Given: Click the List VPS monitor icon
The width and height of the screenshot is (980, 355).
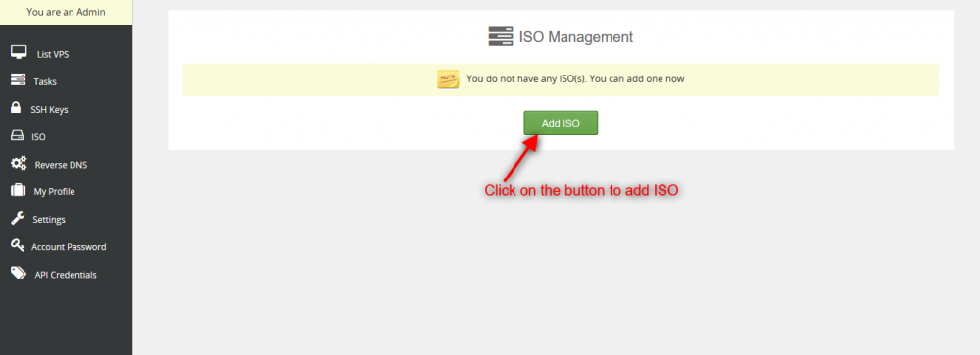Looking at the screenshot, I should (x=19, y=53).
